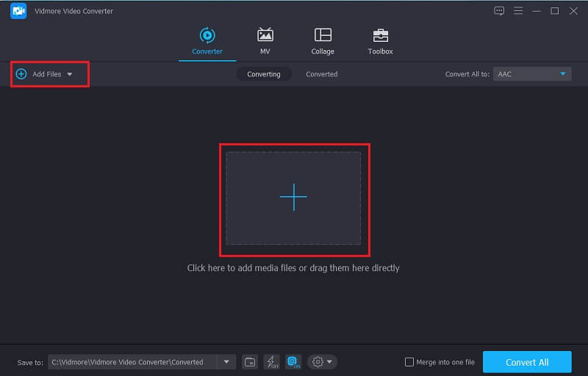Open the Convert All to format dropdown

pyautogui.click(x=532, y=74)
